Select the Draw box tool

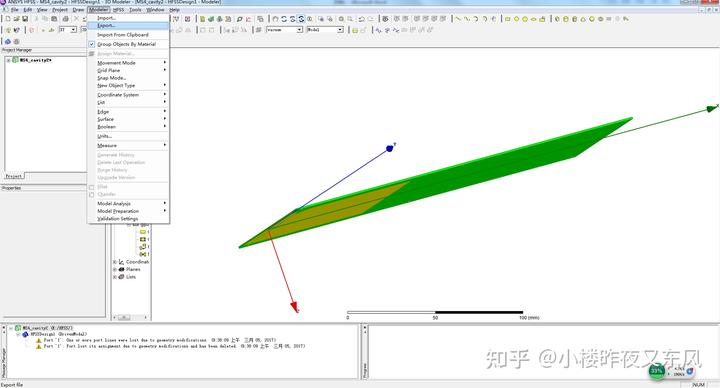tap(557, 19)
